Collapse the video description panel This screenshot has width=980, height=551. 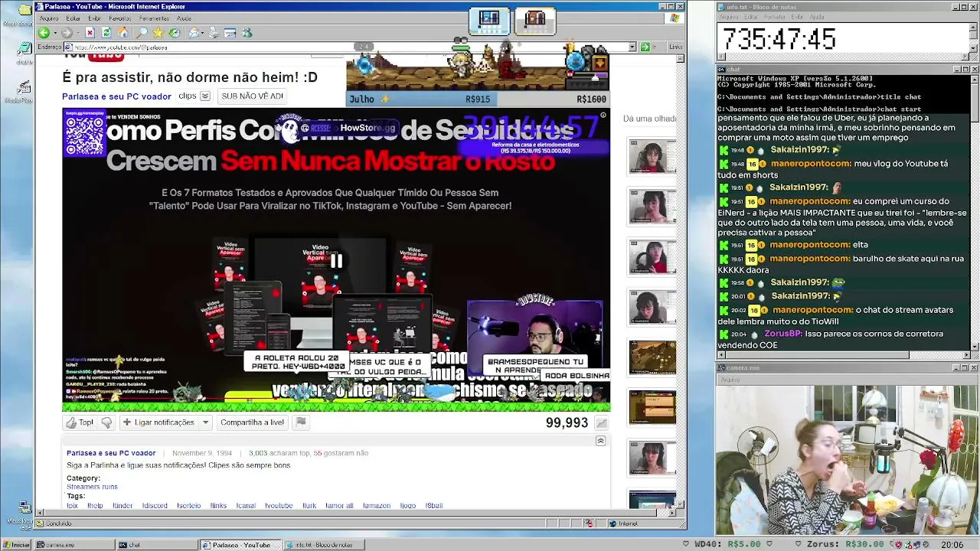600,442
